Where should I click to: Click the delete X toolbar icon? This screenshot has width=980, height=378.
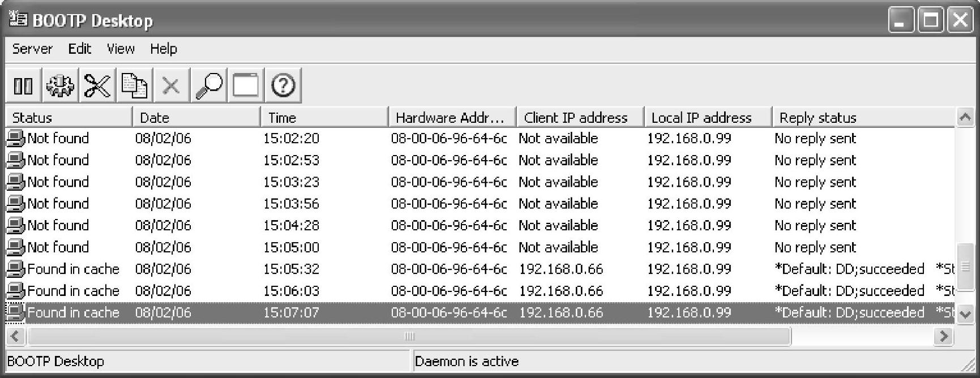[x=171, y=86]
